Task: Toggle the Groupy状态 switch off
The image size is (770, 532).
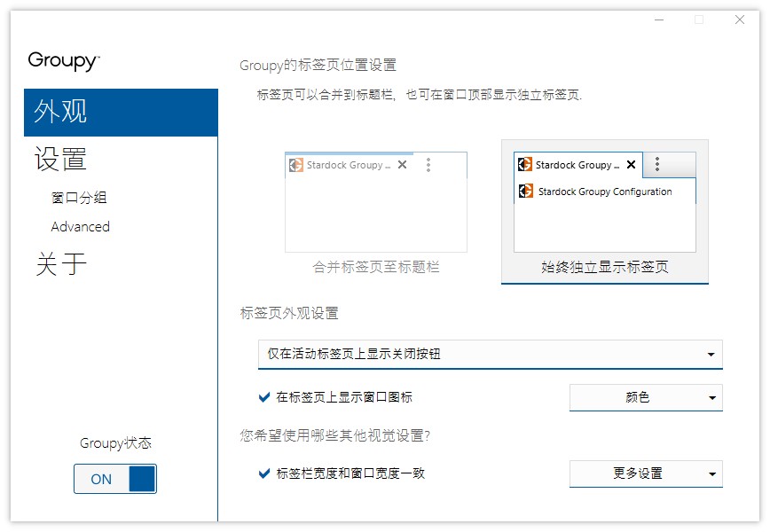Action: click(114, 479)
